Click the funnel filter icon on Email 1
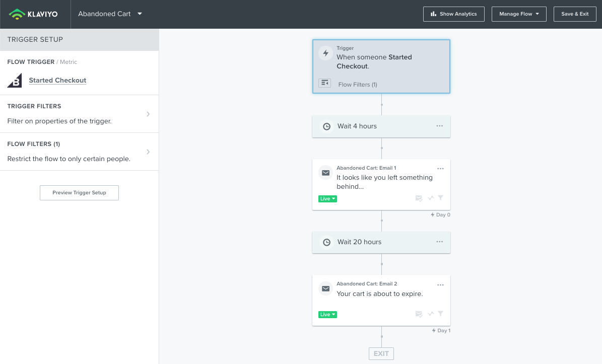Image resolution: width=602 pixels, height=364 pixels. pyautogui.click(x=441, y=198)
